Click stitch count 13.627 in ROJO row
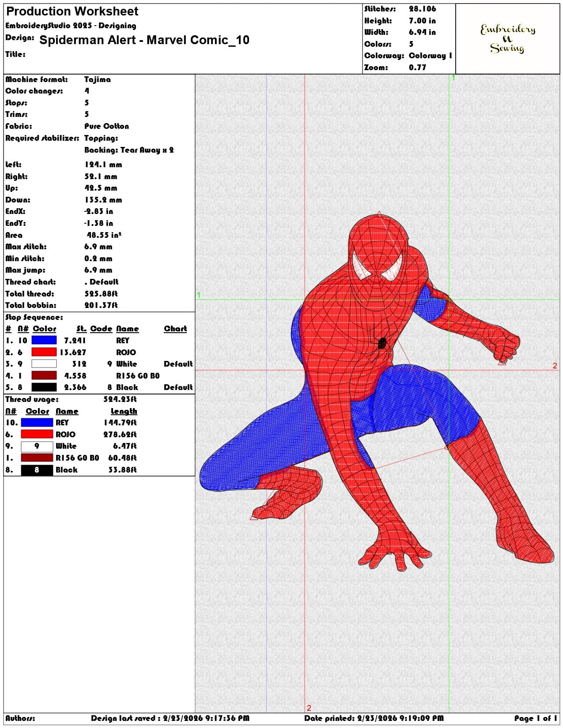The image size is (563, 728). pos(73,352)
